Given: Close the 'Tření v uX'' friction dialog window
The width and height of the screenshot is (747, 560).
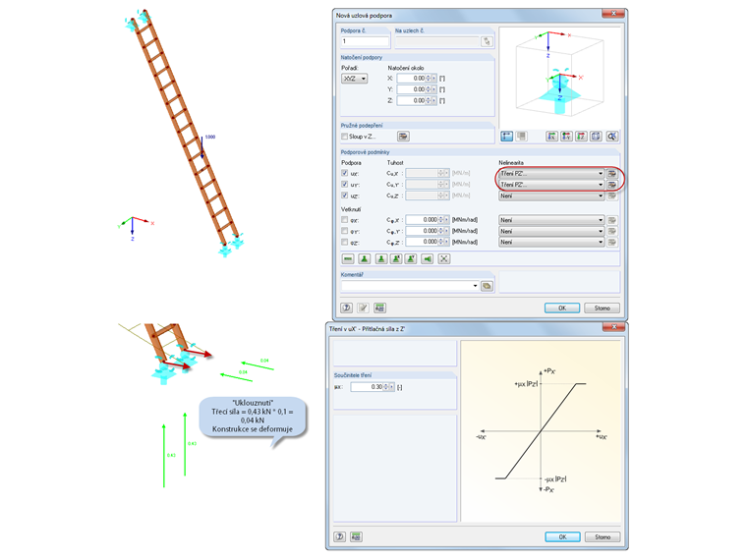Looking at the screenshot, I should tap(613, 327).
